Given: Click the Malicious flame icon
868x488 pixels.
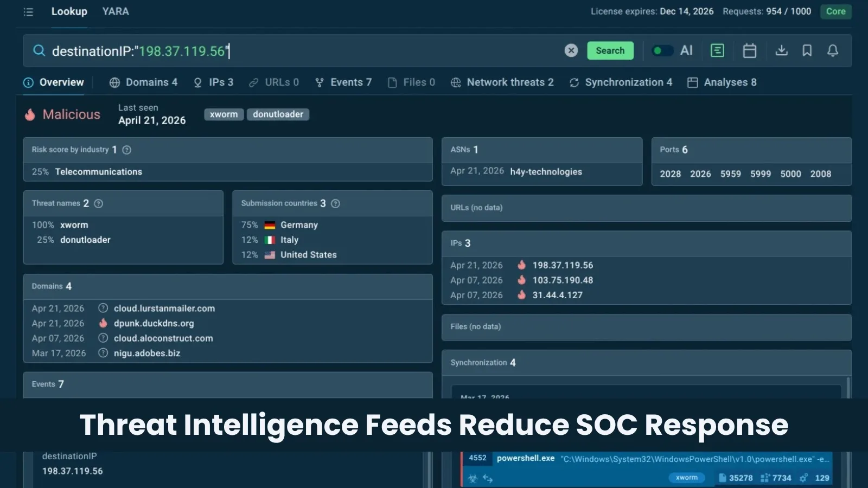Looking at the screenshot, I should point(30,114).
